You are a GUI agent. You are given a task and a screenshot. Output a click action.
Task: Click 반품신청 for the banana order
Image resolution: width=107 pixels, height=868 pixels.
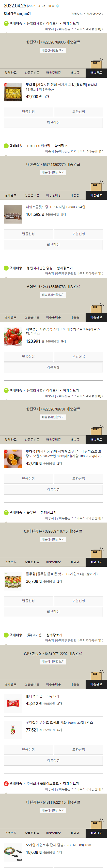pos(28,112)
